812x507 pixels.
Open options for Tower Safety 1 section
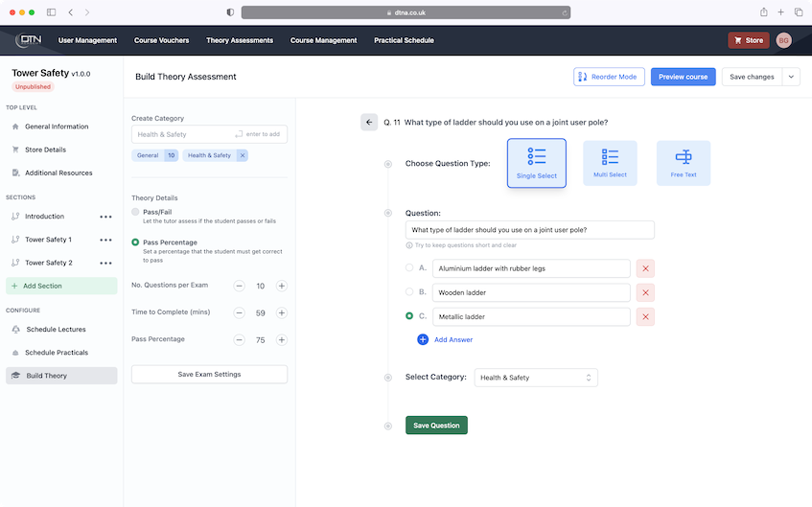[x=105, y=240]
